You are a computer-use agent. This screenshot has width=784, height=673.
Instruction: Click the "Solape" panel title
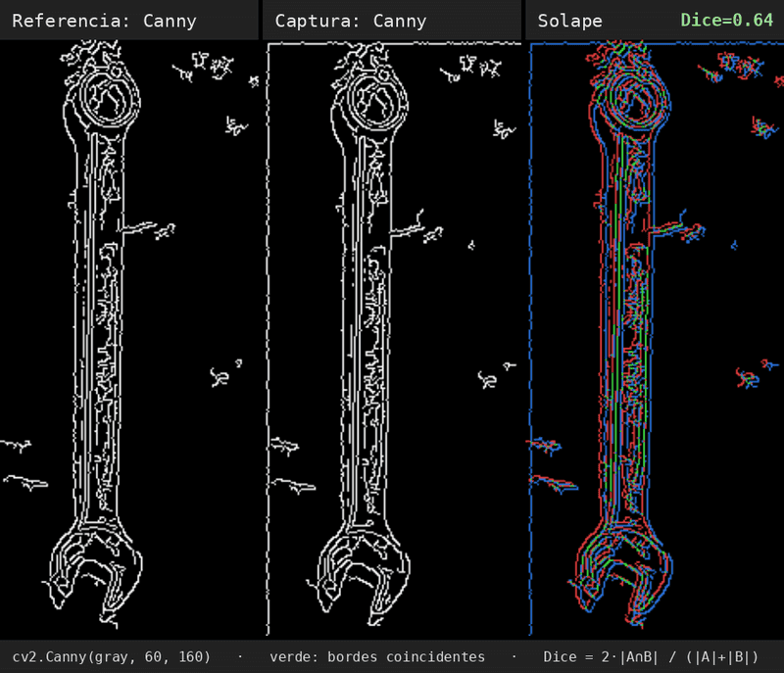(569, 21)
